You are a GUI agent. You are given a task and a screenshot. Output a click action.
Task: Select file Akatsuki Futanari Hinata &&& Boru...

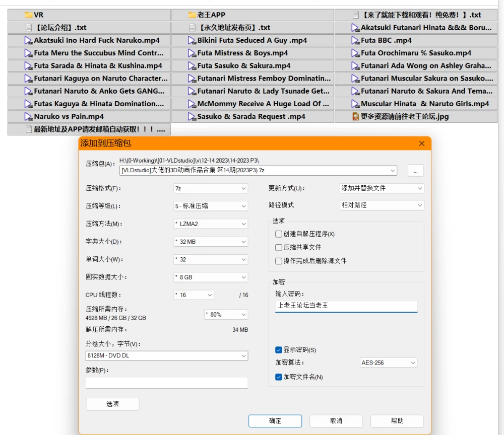pos(416,28)
